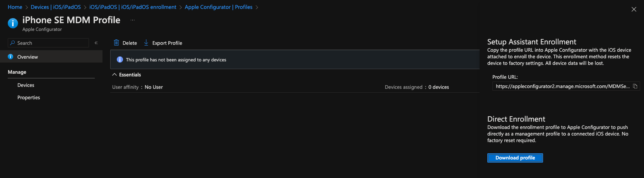Collapse the sidebar using double-chevron icon
644x178 pixels.
coord(96,43)
